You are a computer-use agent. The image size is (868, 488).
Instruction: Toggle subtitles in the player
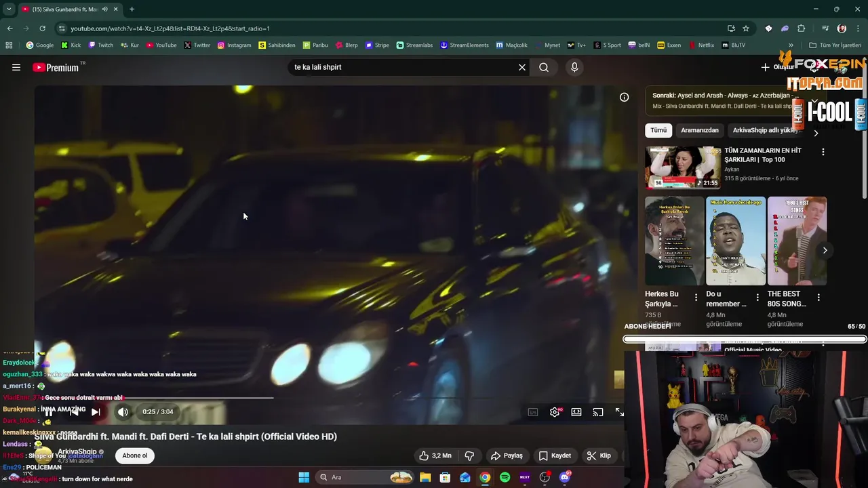coord(533,412)
